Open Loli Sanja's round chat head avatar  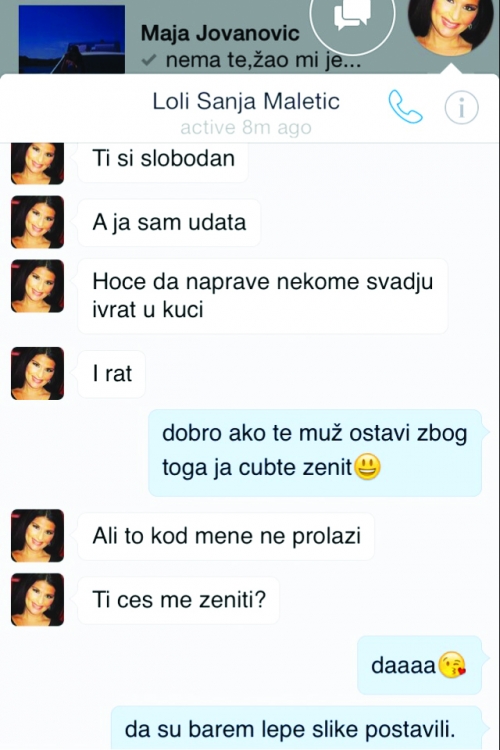[x=452, y=24]
